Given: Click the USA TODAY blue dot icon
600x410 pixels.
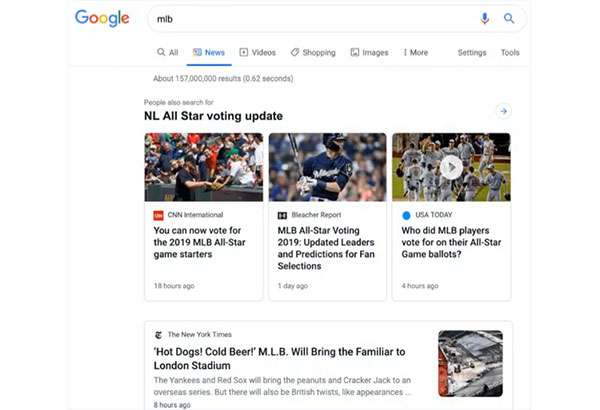Looking at the screenshot, I should 406,215.
